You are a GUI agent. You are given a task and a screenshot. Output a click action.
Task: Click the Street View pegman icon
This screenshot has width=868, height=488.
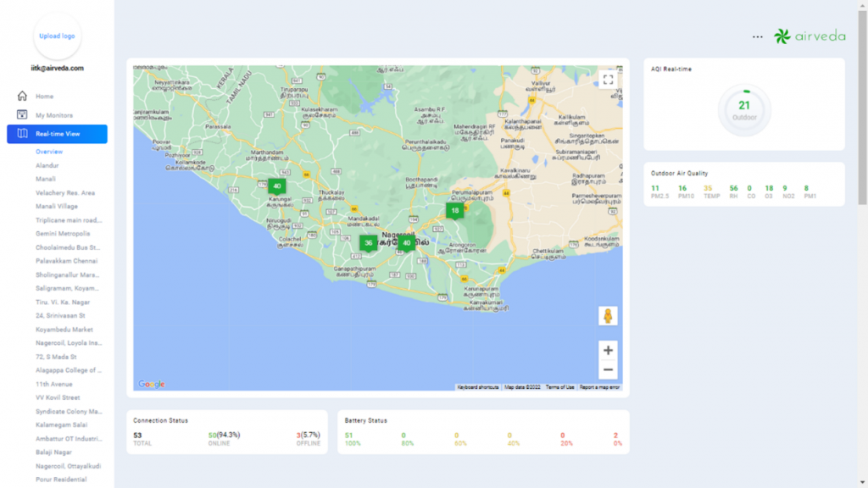[x=607, y=316]
